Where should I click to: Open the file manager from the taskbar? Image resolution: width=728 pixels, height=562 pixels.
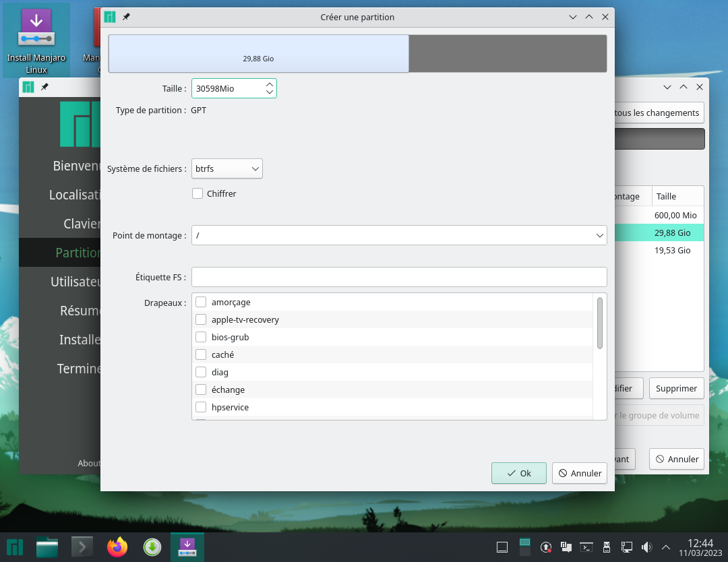click(x=47, y=547)
